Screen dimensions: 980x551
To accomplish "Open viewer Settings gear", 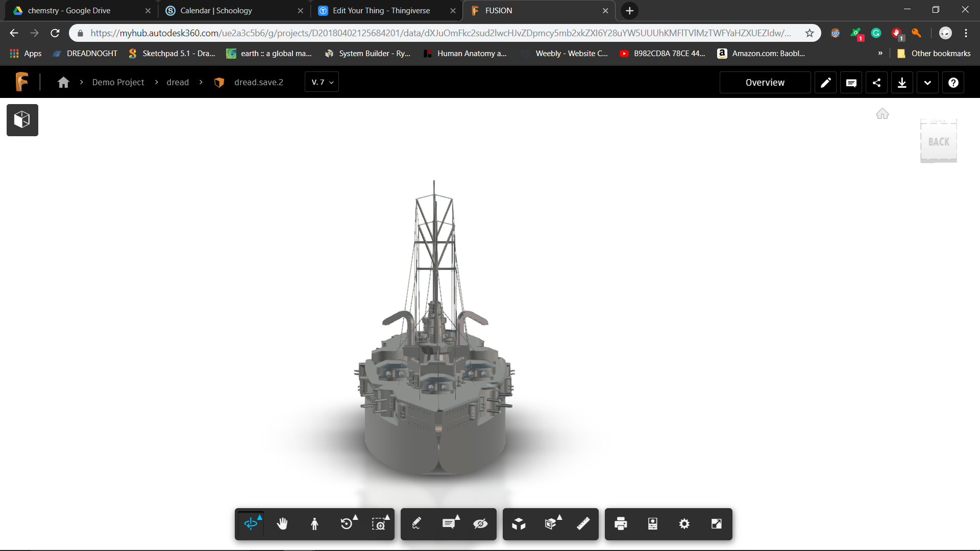I will (684, 524).
